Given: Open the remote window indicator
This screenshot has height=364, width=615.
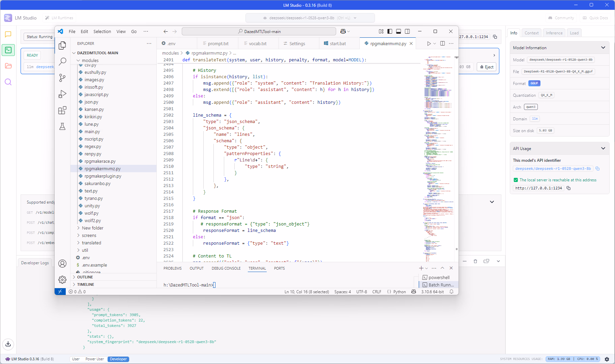Looking at the screenshot, I should click(x=60, y=292).
